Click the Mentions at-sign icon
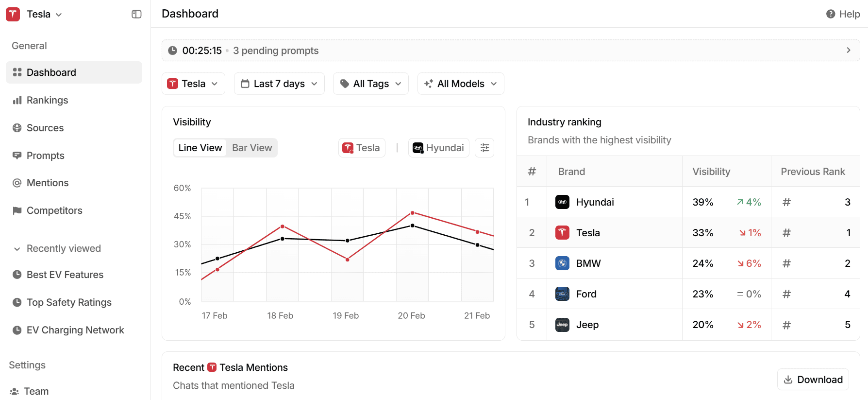The height and width of the screenshot is (400, 868). point(17,183)
